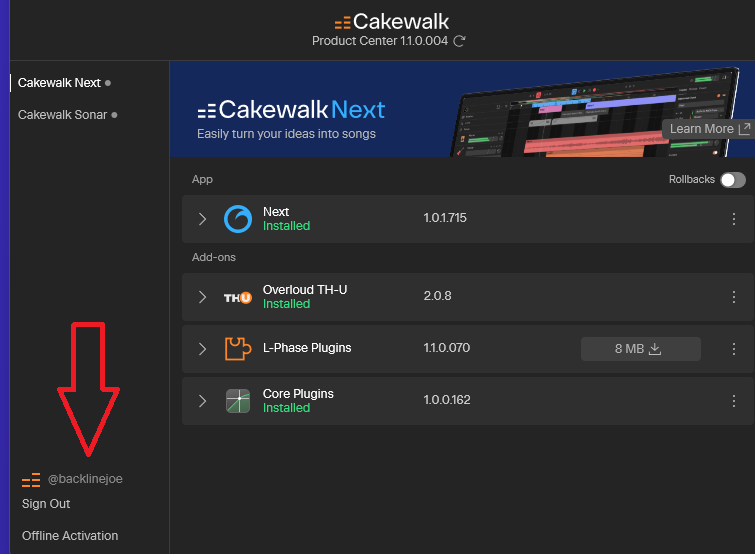Image resolution: width=755 pixels, height=554 pixels.
Task: Switch to Cakewalk Sonar in sidebar
Action: pyautogui.click(x=62, y=115)
